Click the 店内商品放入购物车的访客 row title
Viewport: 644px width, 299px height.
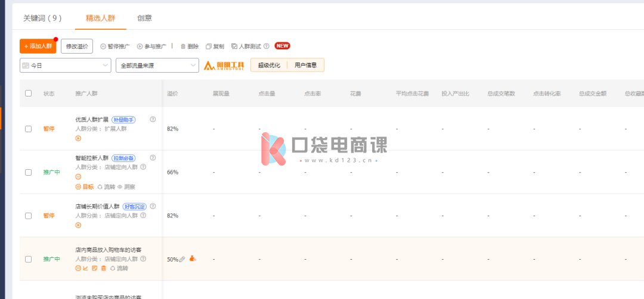click(109, 250)
